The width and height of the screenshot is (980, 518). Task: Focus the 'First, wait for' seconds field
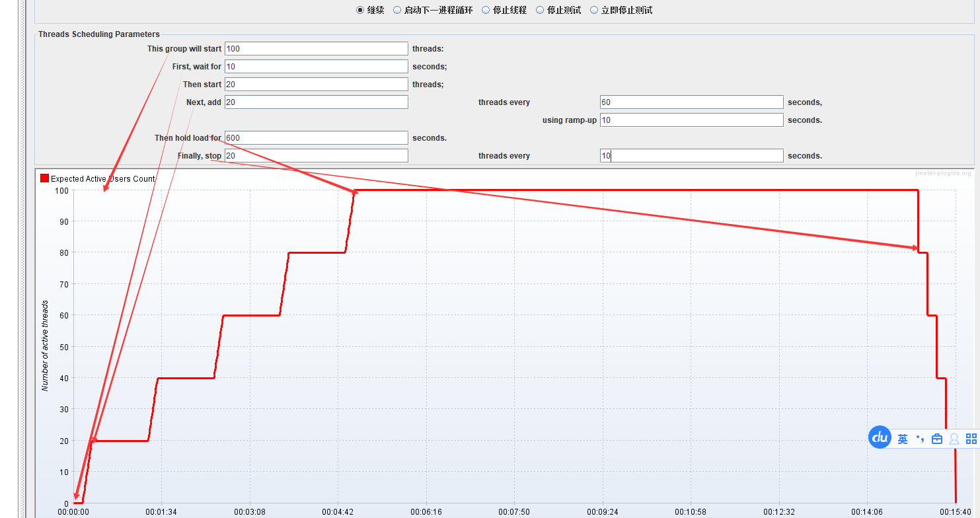coord(316,67)
